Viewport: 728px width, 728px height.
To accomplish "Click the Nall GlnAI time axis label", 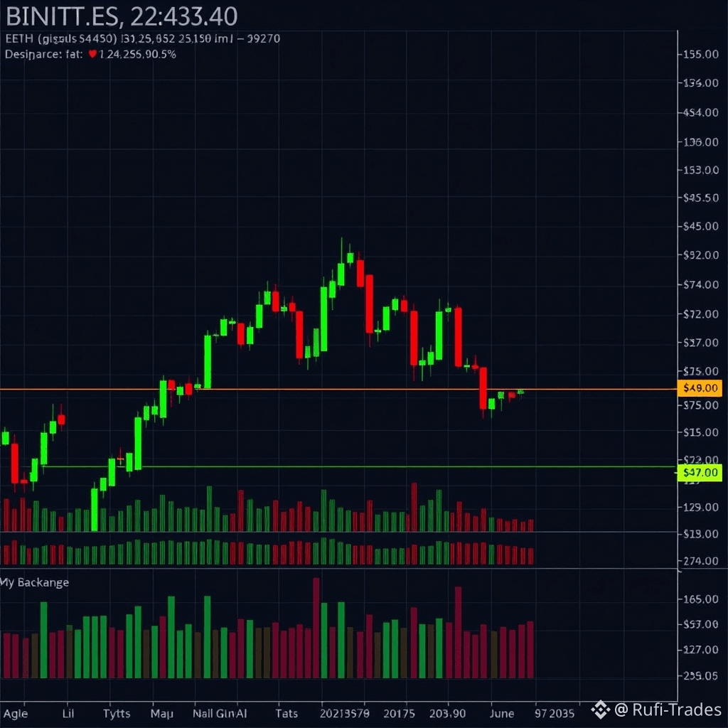I will [x=220, y=713].
